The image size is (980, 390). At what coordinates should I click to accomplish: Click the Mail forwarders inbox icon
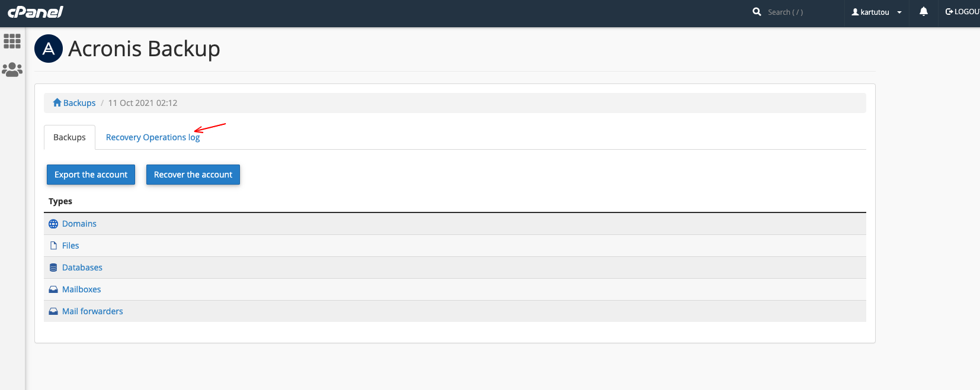point(53,311)
